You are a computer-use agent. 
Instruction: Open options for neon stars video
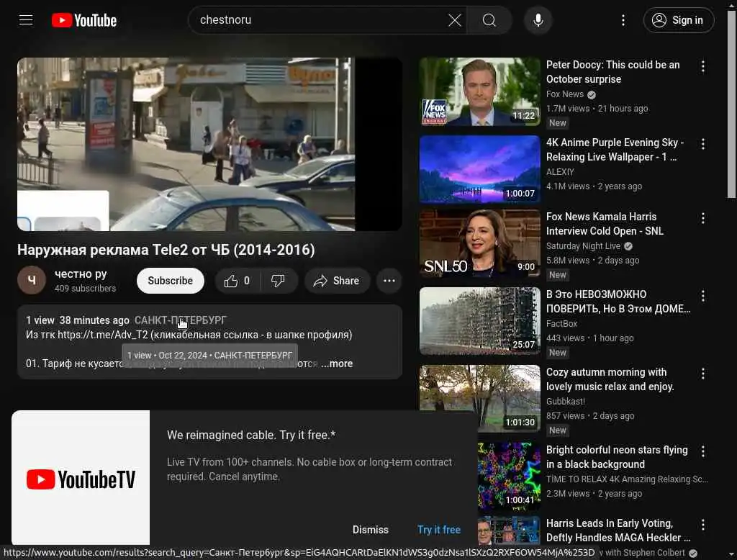tap(702, 451)
